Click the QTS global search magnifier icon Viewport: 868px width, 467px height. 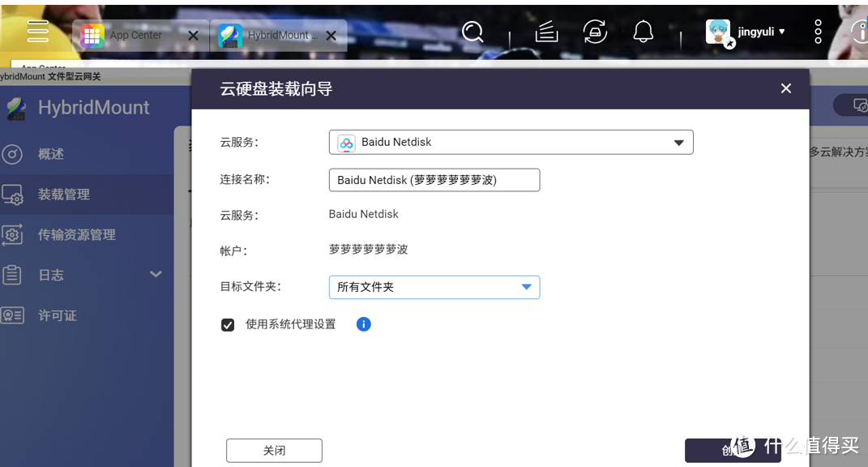472,32
